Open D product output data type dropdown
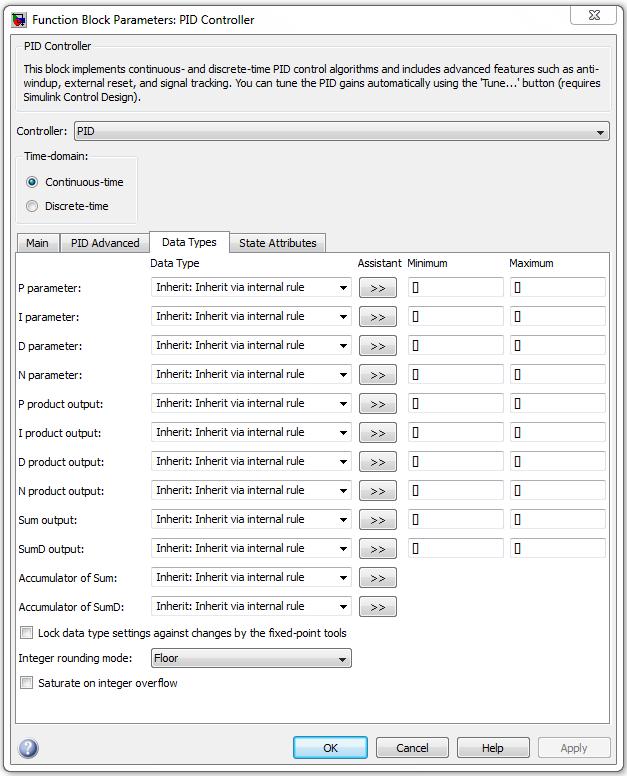The image size is (627, 776). click(x=251, y=461)
